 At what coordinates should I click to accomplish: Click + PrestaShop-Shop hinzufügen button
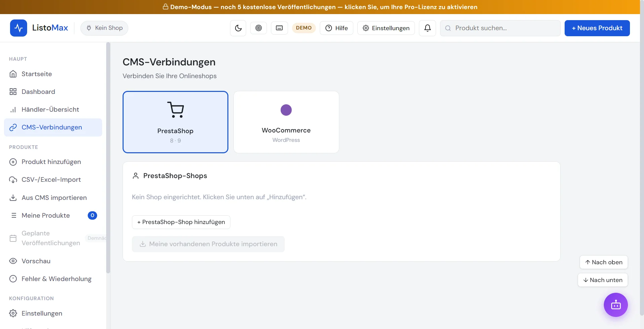coord(181,222)
